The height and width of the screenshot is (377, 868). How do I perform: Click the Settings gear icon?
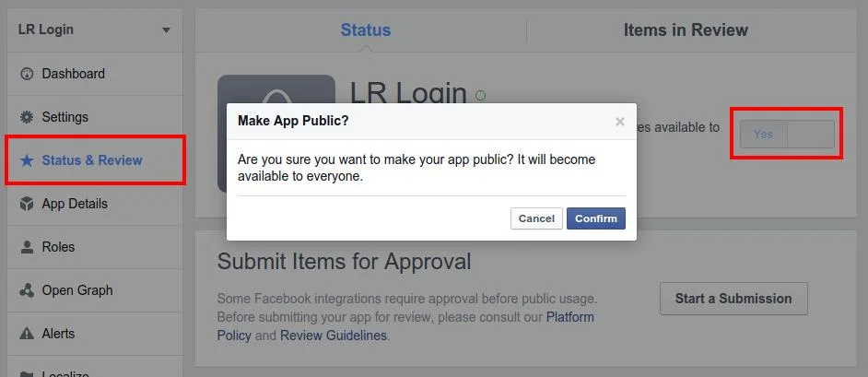coord(27,117)
